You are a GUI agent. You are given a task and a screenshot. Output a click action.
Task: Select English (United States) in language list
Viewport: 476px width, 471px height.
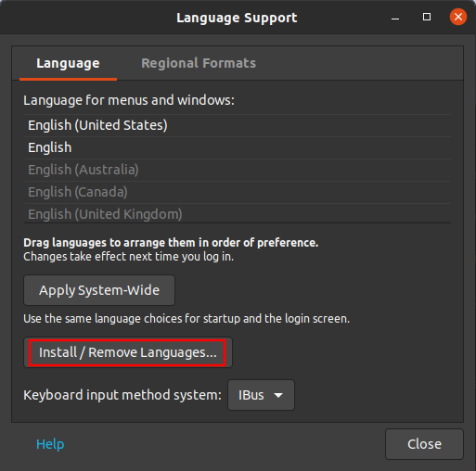[238, 125]
